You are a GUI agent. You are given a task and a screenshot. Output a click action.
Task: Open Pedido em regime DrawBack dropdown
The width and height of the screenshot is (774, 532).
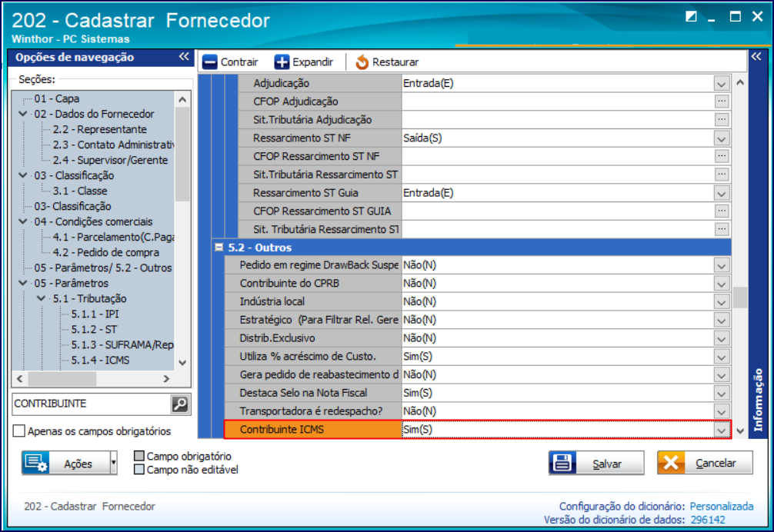coord(722,265)
